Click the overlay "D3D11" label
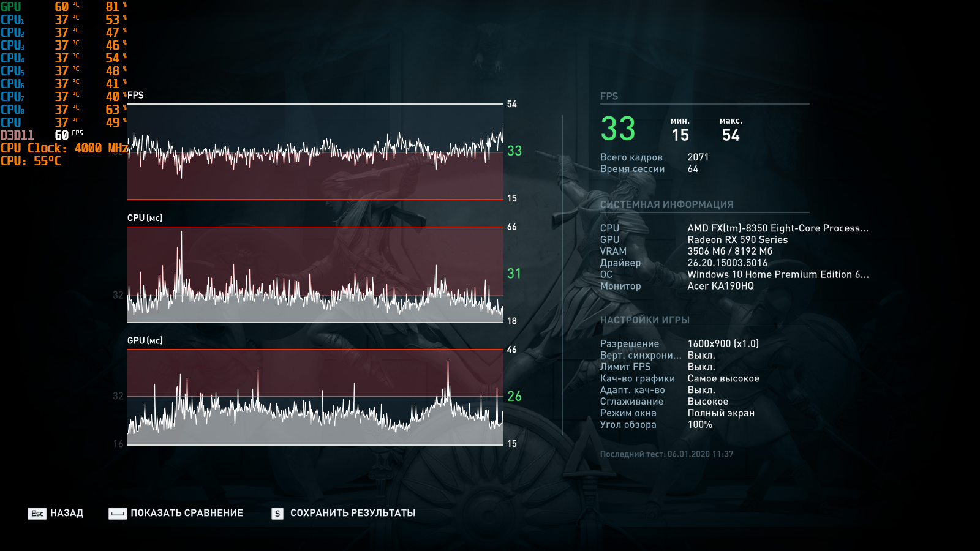This screenshot has width=980, height=551. click(17, 135)
